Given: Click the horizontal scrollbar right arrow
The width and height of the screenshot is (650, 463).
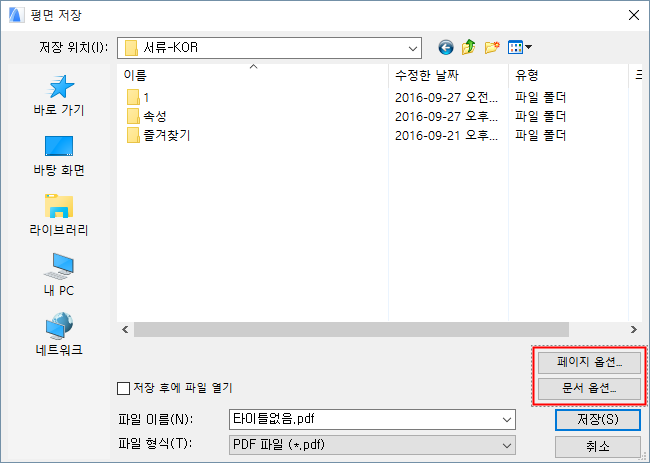Looking at the screenshot, I should pyautogui.click(x=633, y=330).
